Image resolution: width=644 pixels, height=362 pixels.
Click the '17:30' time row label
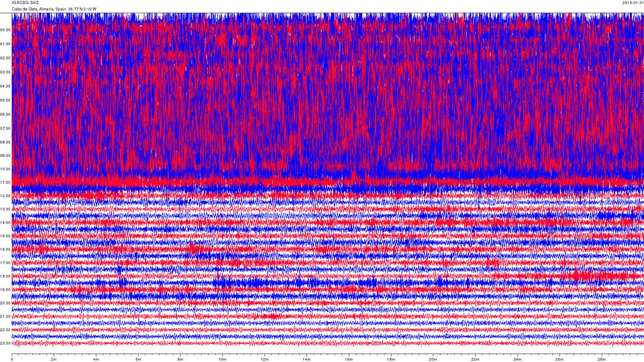[x=5, y=263]
